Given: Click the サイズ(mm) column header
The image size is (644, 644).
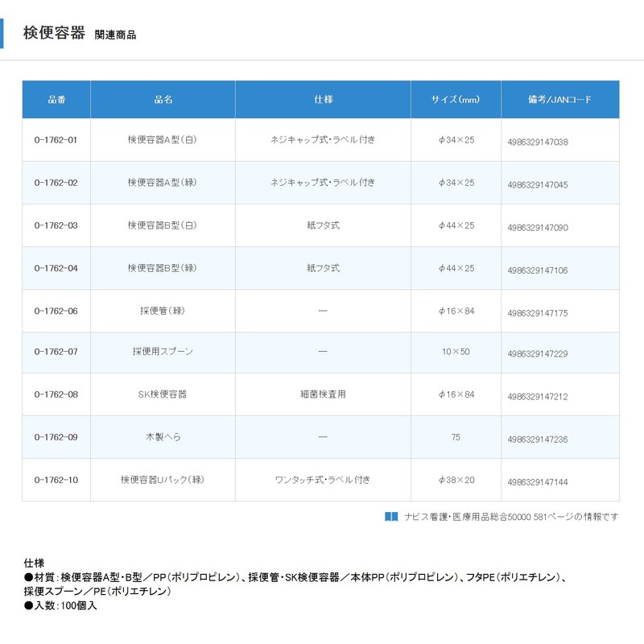Looking at the screenshot, I should (456, 100).
